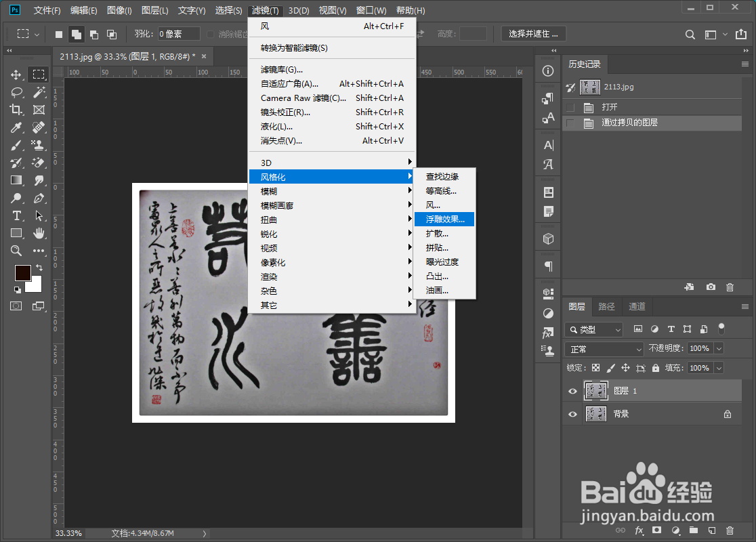Create new snapshot camera icon in History panel
Screen dimensions: 756x542
click(711, 287)
